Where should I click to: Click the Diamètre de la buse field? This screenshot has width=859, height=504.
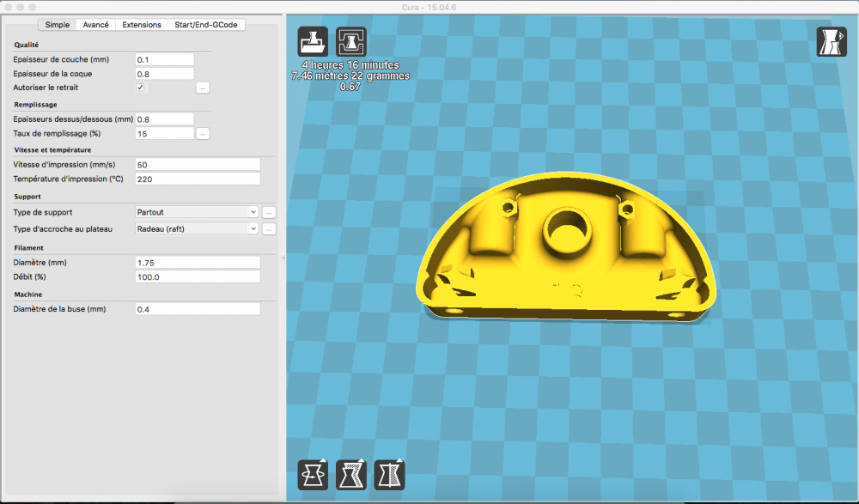click(x=198, y=309)
